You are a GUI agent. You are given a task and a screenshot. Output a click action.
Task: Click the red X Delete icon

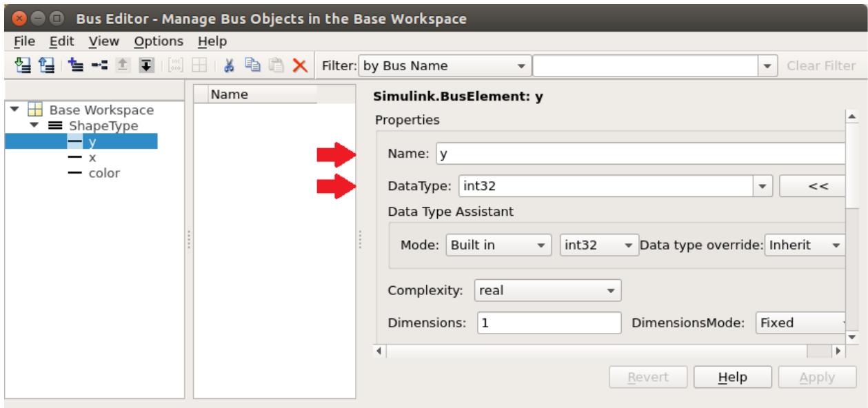pyautogui.click(x=299, y=67)
